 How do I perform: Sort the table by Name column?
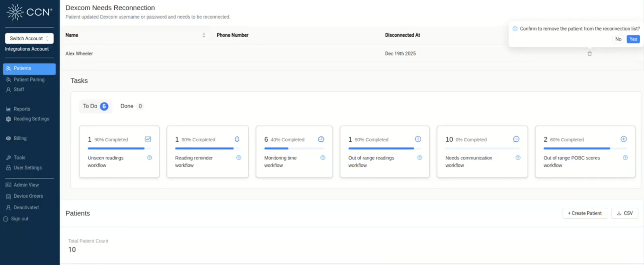pyautogui.click(x=204, y=35)
